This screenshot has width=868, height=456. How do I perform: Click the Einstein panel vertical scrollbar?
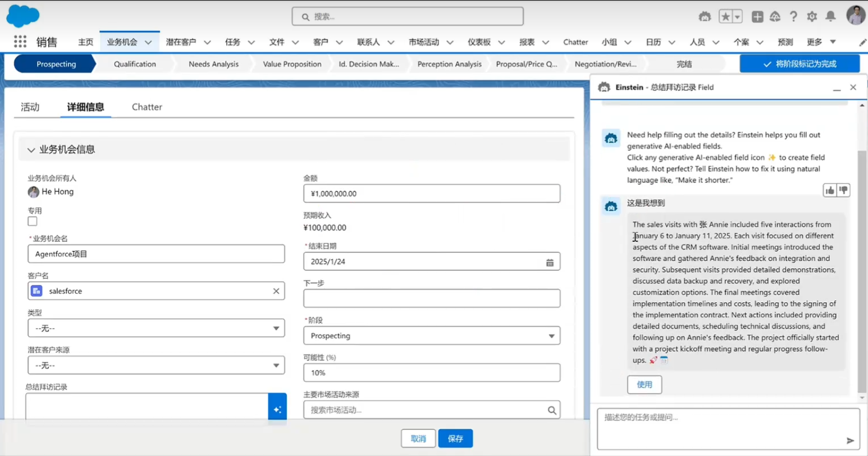[x=862, y=271]
